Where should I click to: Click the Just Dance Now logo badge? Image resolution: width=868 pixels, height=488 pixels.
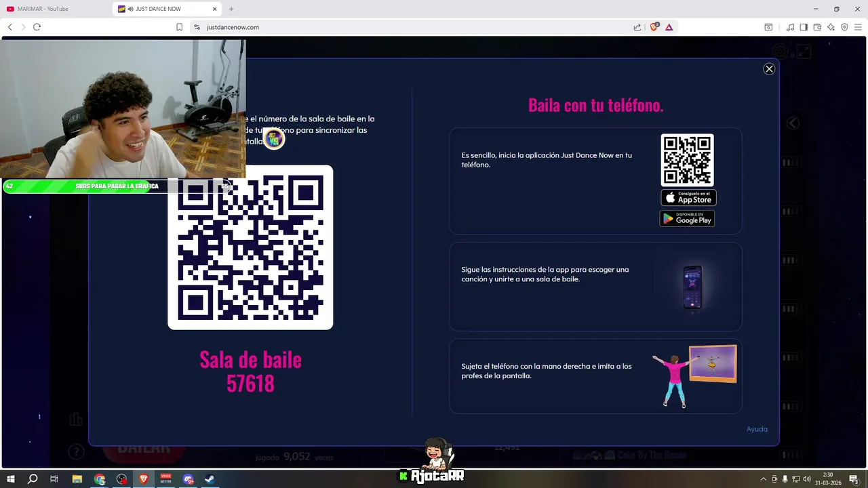click(x=274, y=138)
